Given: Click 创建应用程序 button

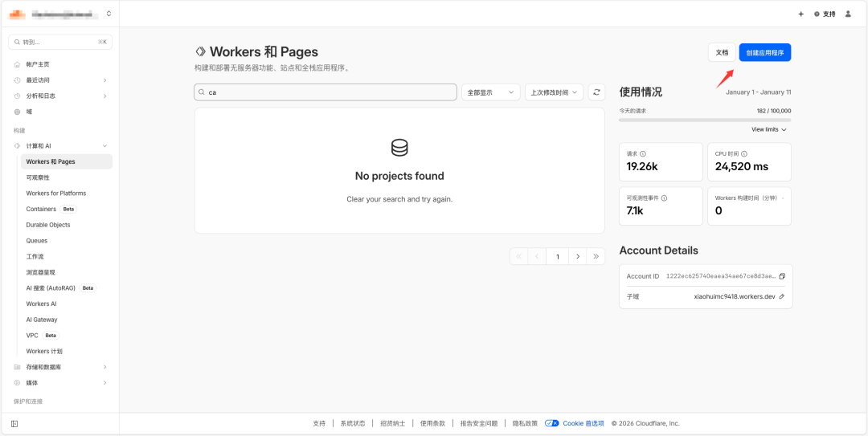Looking at the screenshot, I should (764, 52).
